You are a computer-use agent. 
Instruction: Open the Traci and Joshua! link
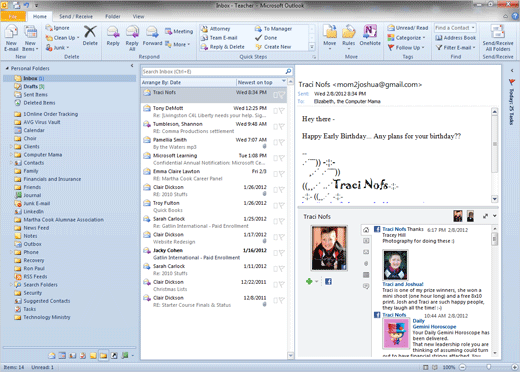(x=403, y=284)
